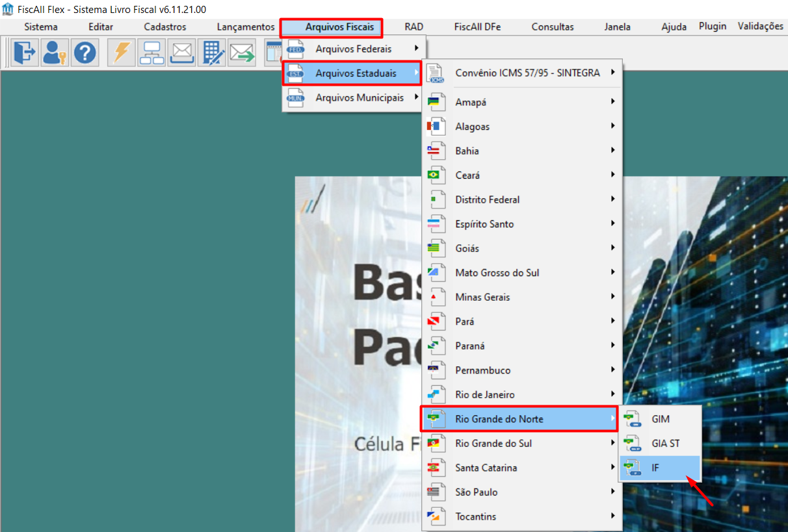Choose the Rio de Janeiro menu entry

pos(522,395)
